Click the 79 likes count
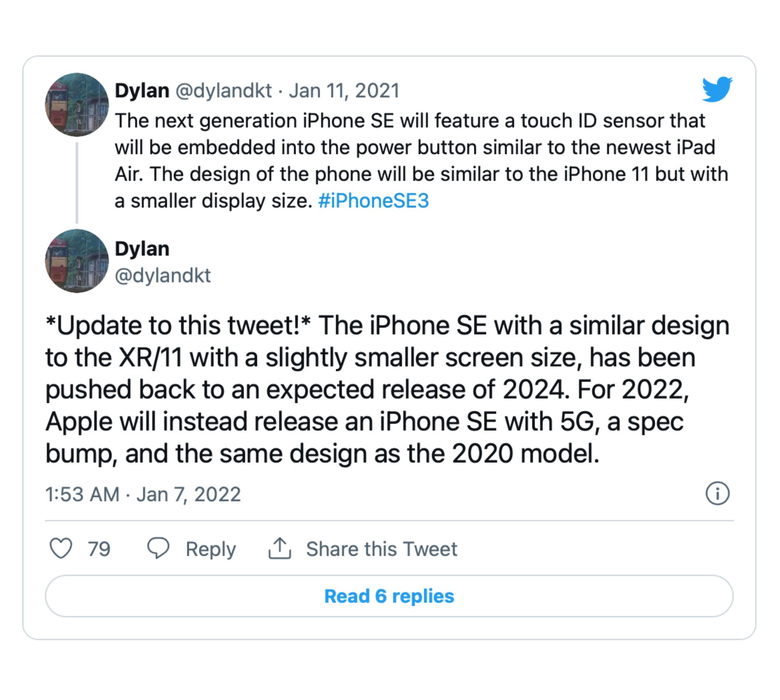 [x=99, y=549]
